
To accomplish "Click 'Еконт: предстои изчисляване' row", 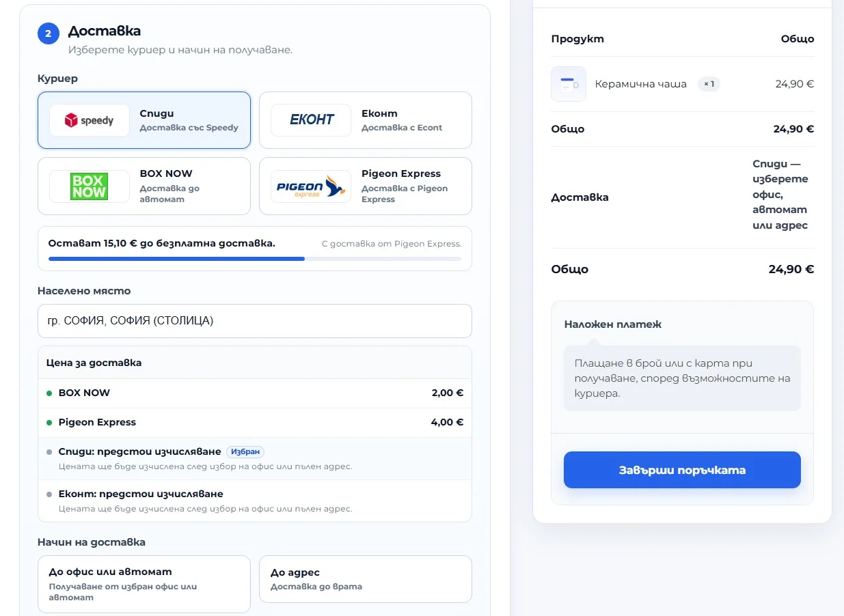I will pyautogui.click(x=255, y=501).
